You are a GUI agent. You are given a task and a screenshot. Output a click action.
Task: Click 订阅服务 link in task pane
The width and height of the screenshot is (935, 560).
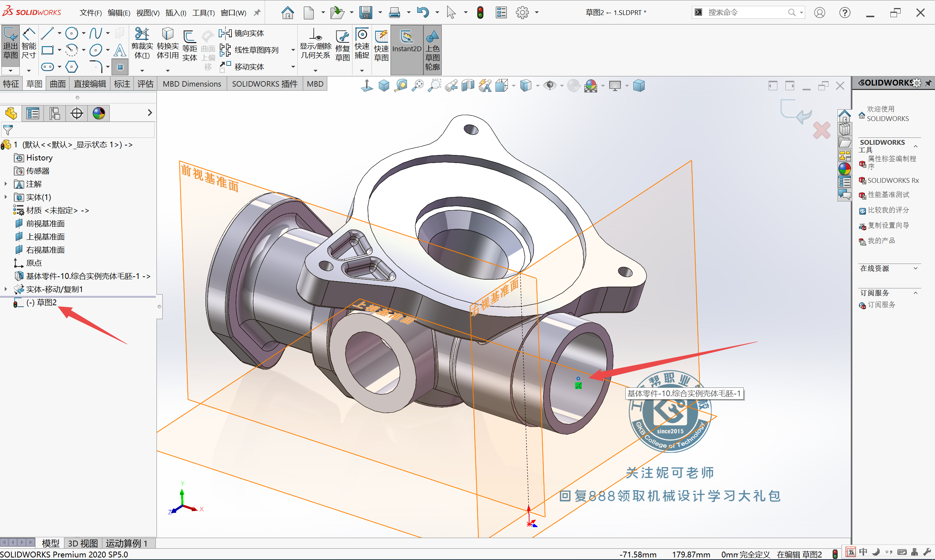881,305
